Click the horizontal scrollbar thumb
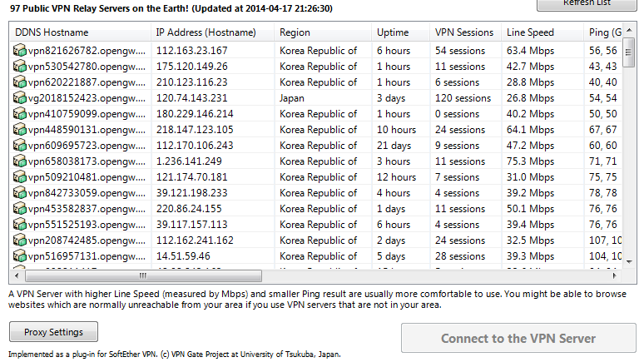 [143, 275]
